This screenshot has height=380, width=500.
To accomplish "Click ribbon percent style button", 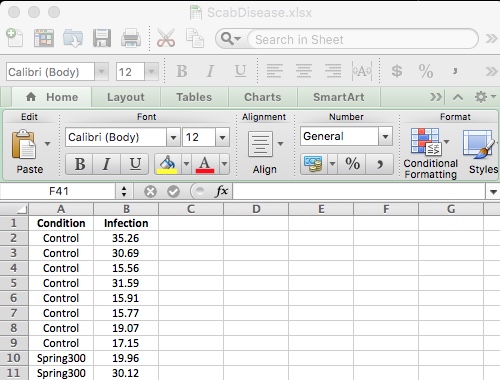I will 352,164.
